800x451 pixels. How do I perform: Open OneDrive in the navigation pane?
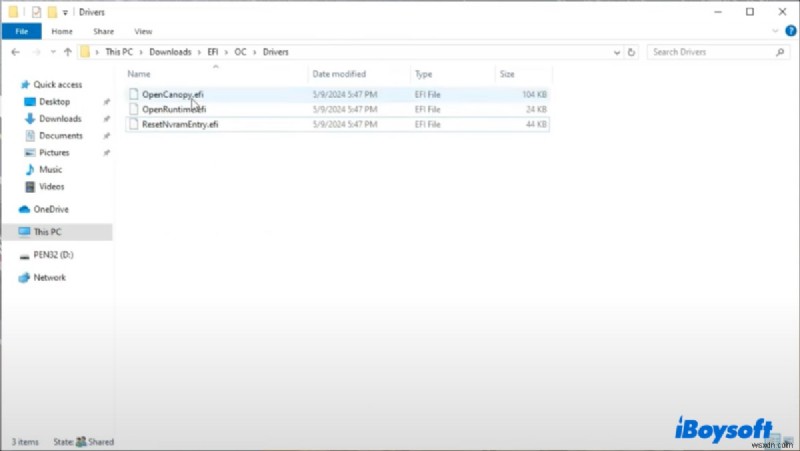click(51, 209)
